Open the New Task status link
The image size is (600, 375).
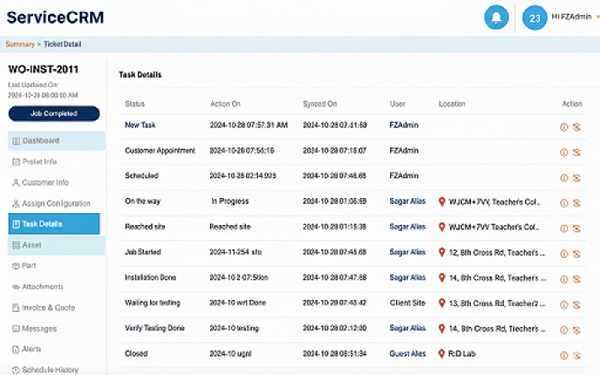pos(140,125)
